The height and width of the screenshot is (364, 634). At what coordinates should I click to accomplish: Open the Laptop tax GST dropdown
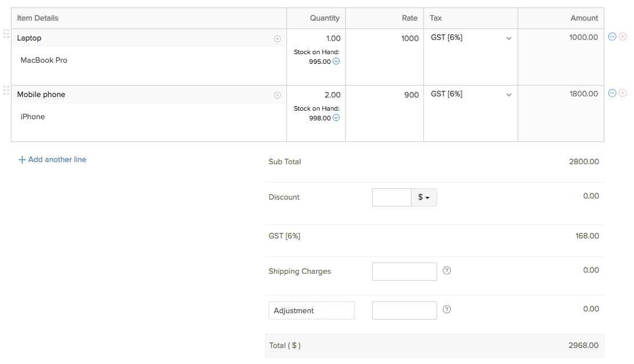(471, 38)
